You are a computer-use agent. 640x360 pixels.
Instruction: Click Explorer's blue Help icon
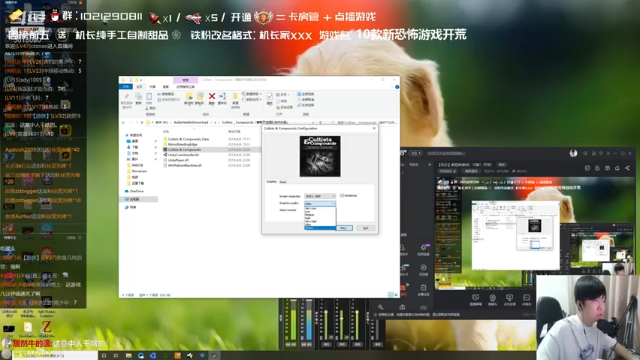[x=397, y=87]
